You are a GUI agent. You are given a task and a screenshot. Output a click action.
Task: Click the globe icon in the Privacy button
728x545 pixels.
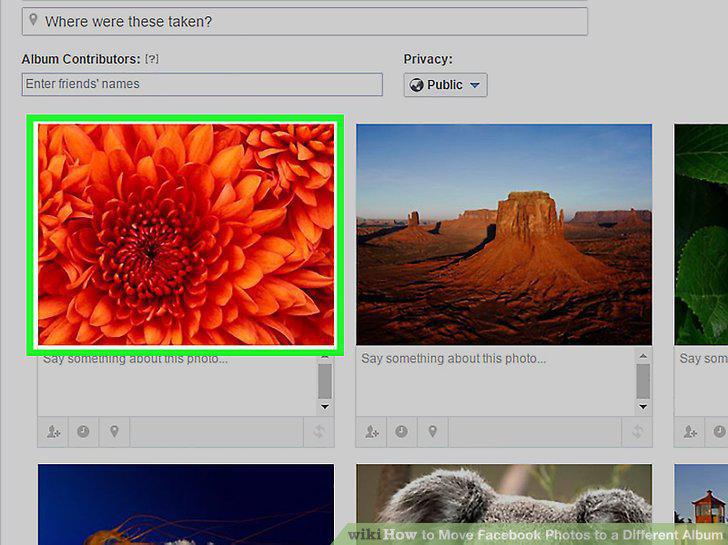pyautogui.click(x=416, y=85)
